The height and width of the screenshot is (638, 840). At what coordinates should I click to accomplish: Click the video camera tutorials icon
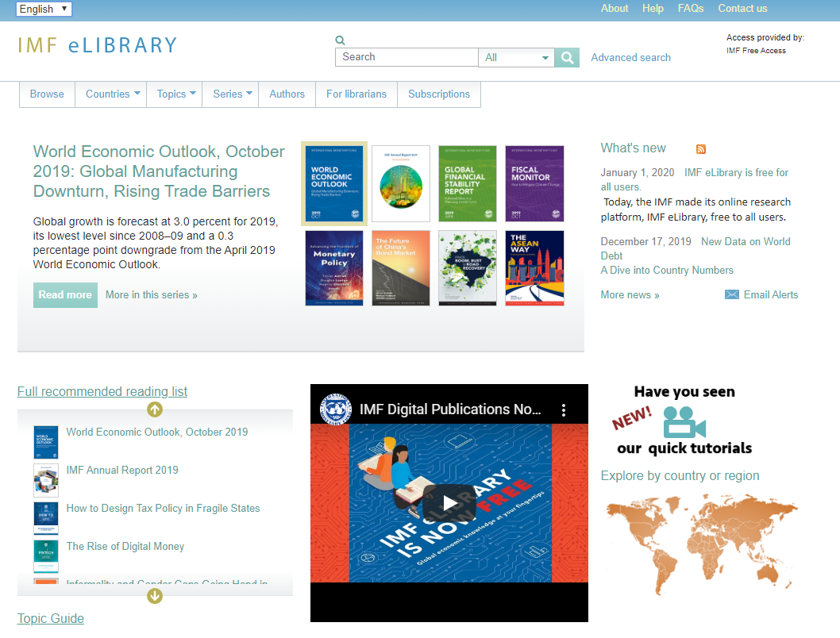coord(684,422)
